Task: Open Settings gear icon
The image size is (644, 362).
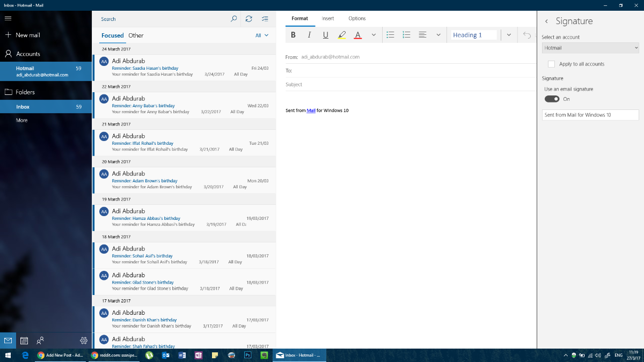Action: pos(84,340)
